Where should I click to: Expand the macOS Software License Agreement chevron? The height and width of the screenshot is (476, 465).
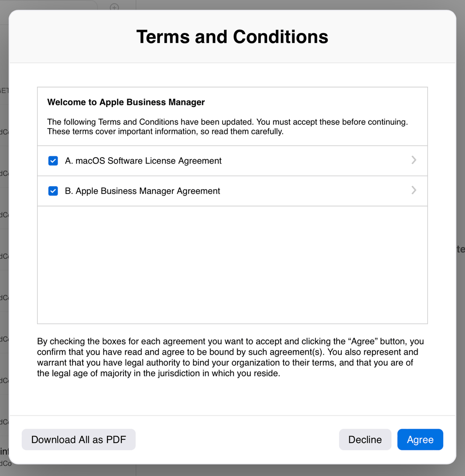pyautogui.click(x=414, y=160)
